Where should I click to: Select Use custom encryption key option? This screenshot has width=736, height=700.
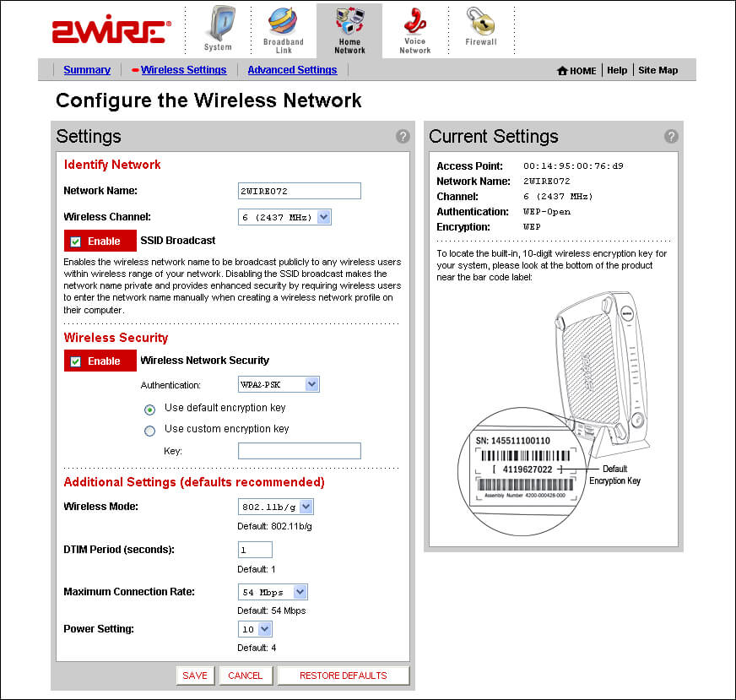(150, 431)
